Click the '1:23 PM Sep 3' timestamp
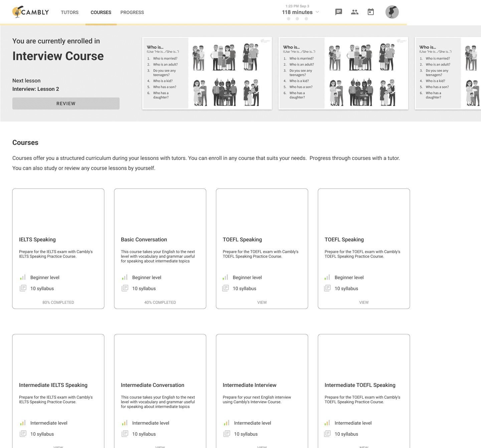 297,6
